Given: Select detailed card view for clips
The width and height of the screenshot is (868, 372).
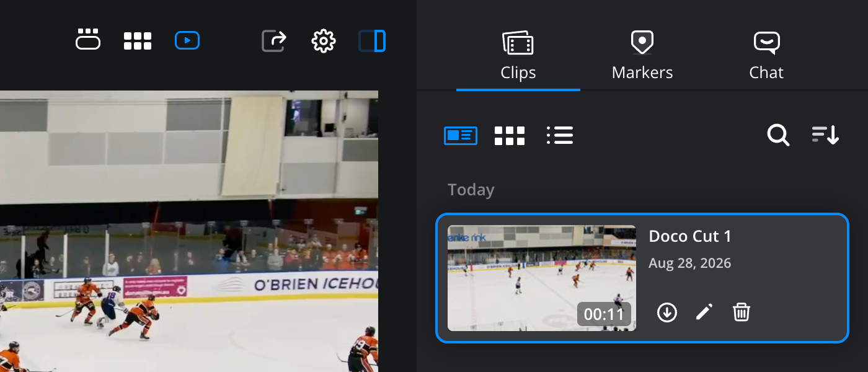Looking at the screenshot, I should [x=461, y=135].
